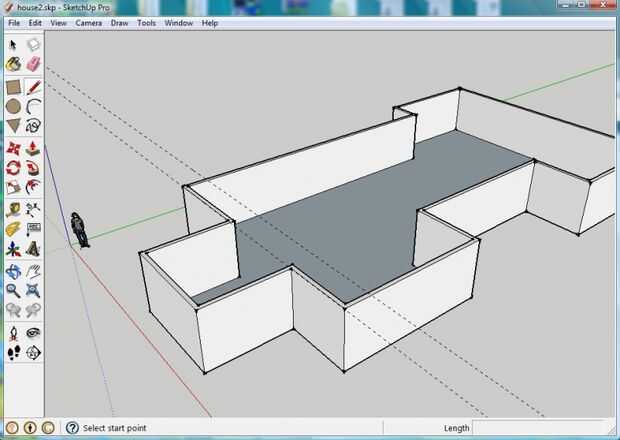The image size is (620, 440).
Task: Choose the Circle drawing tool
Action: 13,107
